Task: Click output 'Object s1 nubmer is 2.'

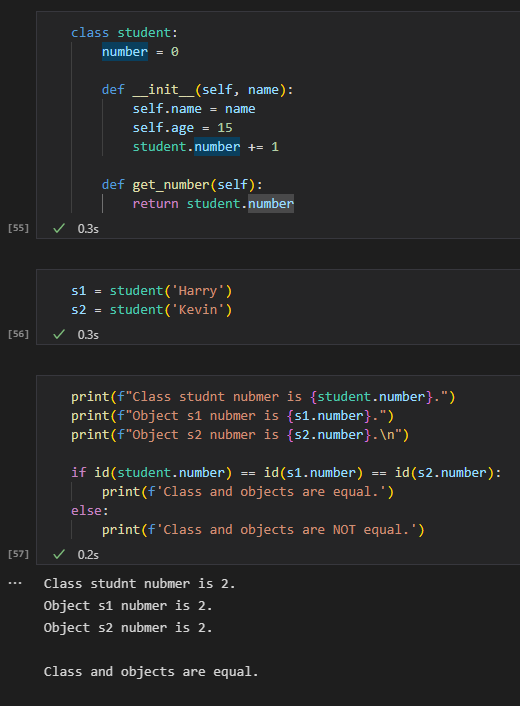Action: coord(128,606)
